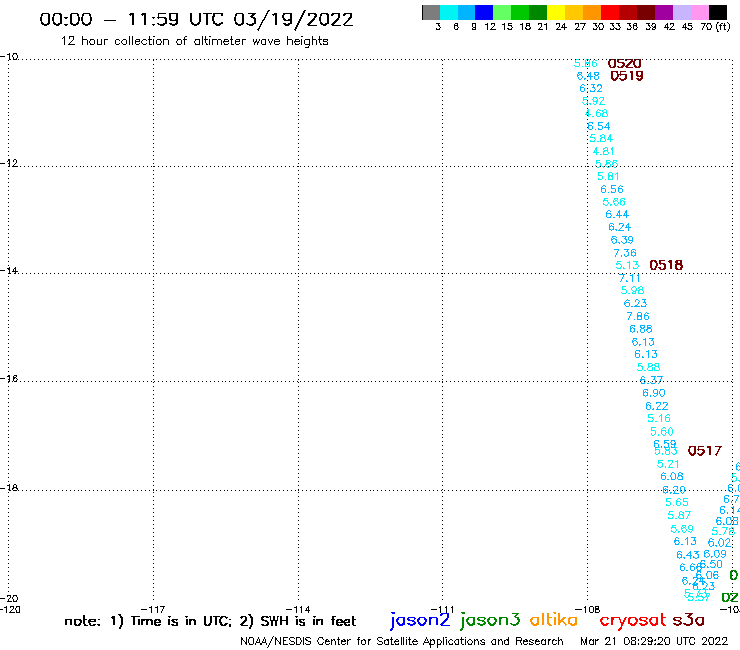
Task: Click the cyan swatch in the legend
Action: 449,12
